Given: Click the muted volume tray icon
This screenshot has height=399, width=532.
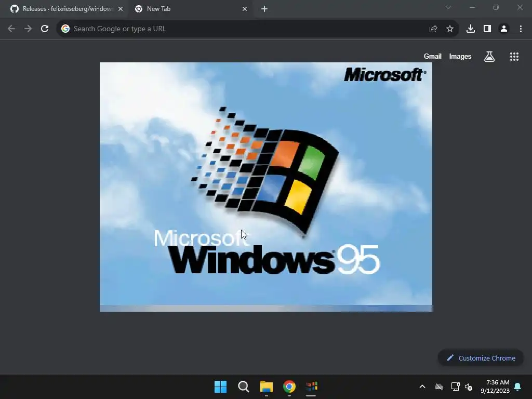Looking at the screenshot, I should click(469, 387).
